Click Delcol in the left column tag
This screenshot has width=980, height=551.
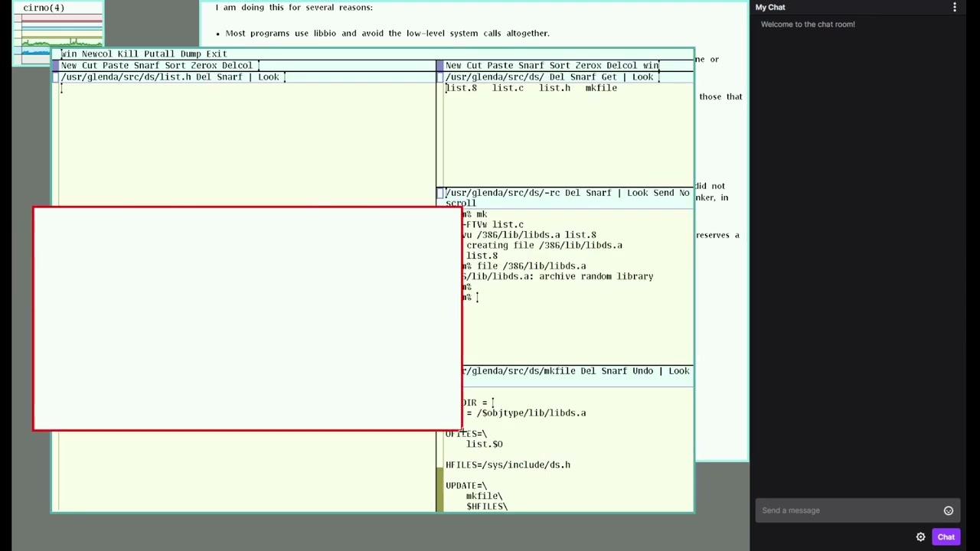click(237, 66)
